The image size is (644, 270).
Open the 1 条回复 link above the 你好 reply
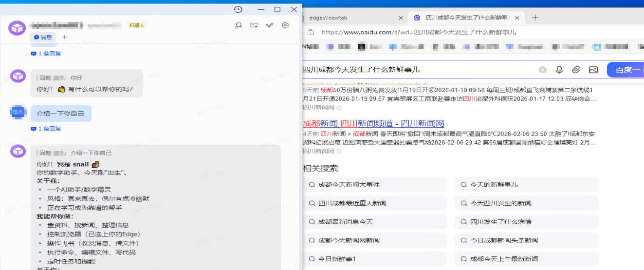46,54
